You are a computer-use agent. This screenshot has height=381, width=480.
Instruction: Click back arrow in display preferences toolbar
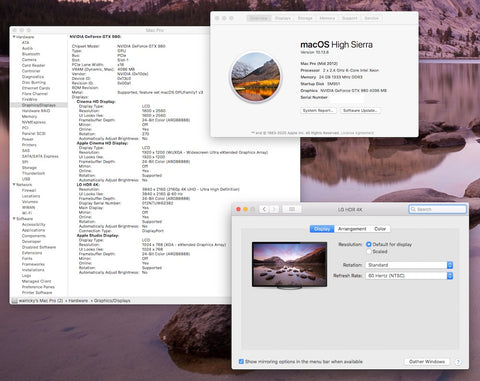pyautogui.click(x=264, y=209)
